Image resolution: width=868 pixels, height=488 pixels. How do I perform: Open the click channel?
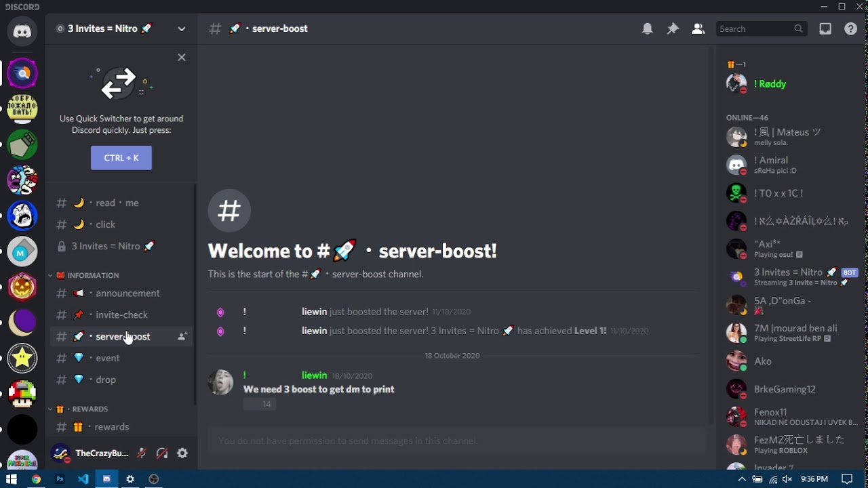tap(121, 224)
